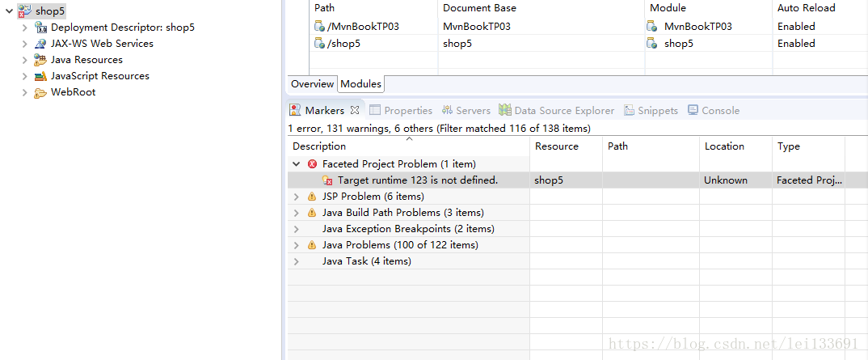This screenshot has height=360, width=868.
Task: Sort markers by Type column header
Action: (808, 146)
